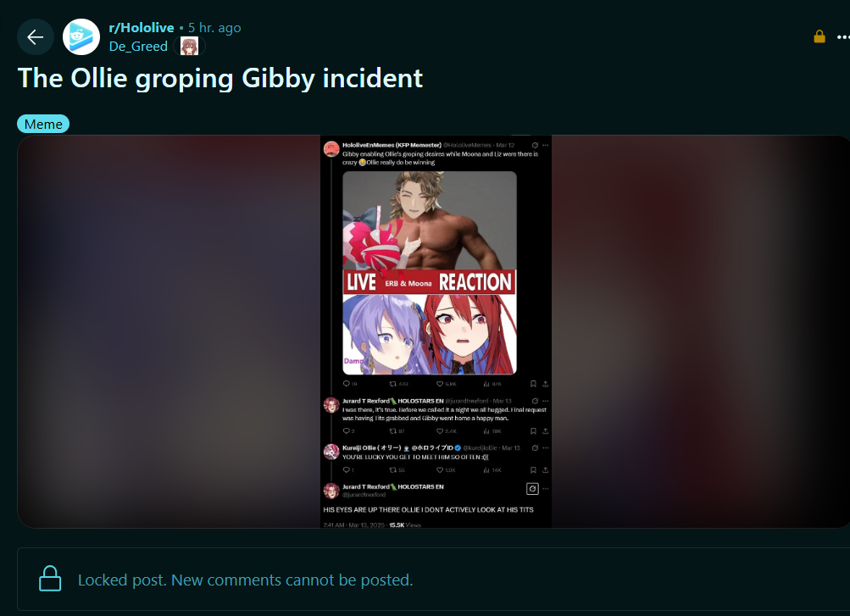Go back using the arrow button

tap(36, 36)
